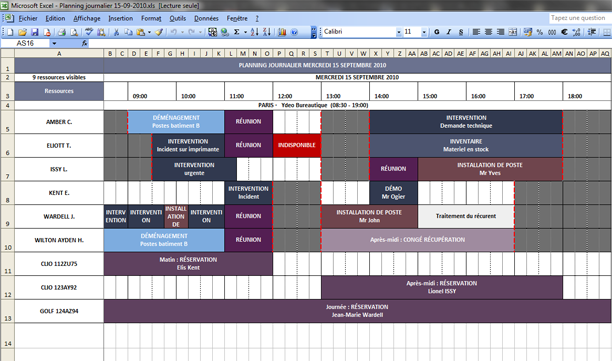The image size is (612, 361).
Task: Click the fx insert function button
Action: (x=84, y=43)
